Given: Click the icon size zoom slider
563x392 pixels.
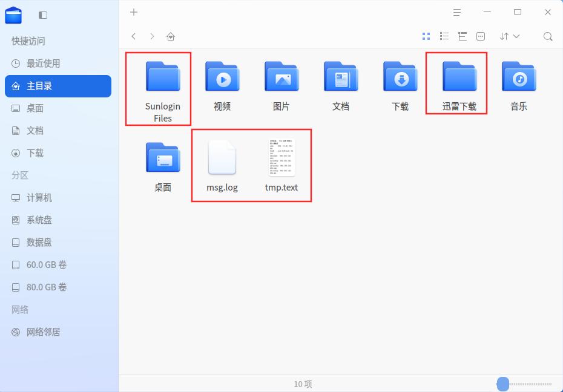Looking at the screenshot, I should click(525, 384).
